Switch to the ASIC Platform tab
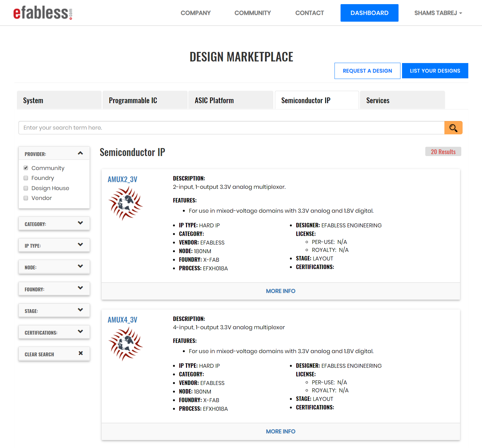 pos(231,100)
